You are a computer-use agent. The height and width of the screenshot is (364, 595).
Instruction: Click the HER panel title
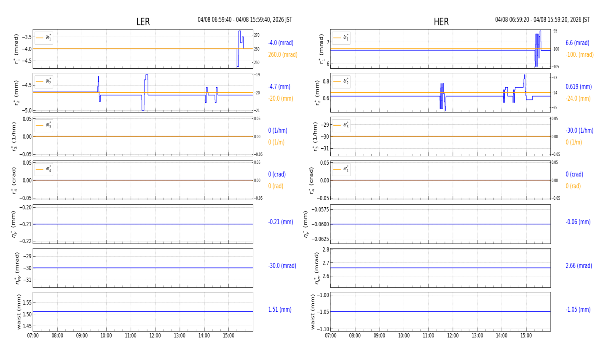[441, 22]
